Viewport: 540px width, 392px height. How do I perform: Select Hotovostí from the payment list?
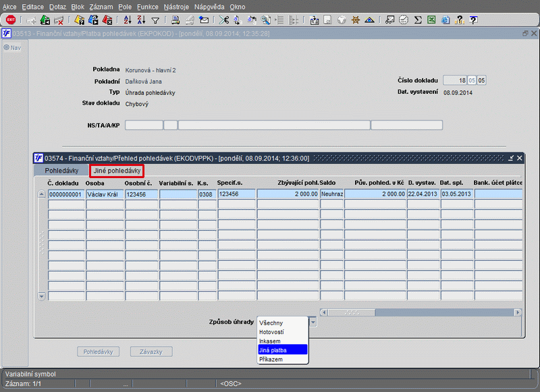coord(271,332)
